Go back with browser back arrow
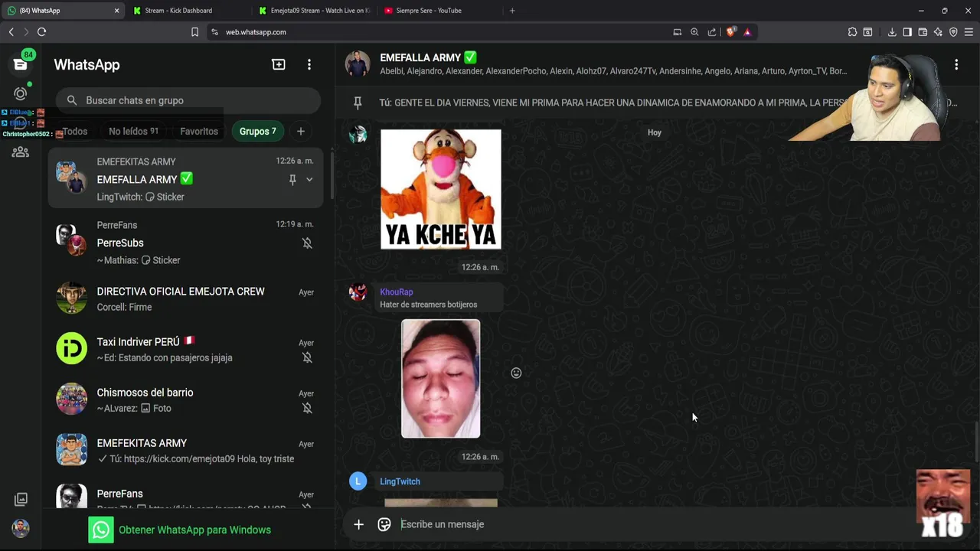This screenshot has width=980, height=551. point(11,32)
